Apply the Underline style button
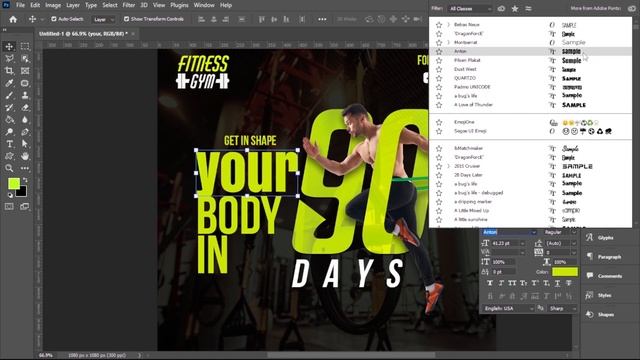Image resolution: width=640 pixels, height=360 pixels. (557, 283)
